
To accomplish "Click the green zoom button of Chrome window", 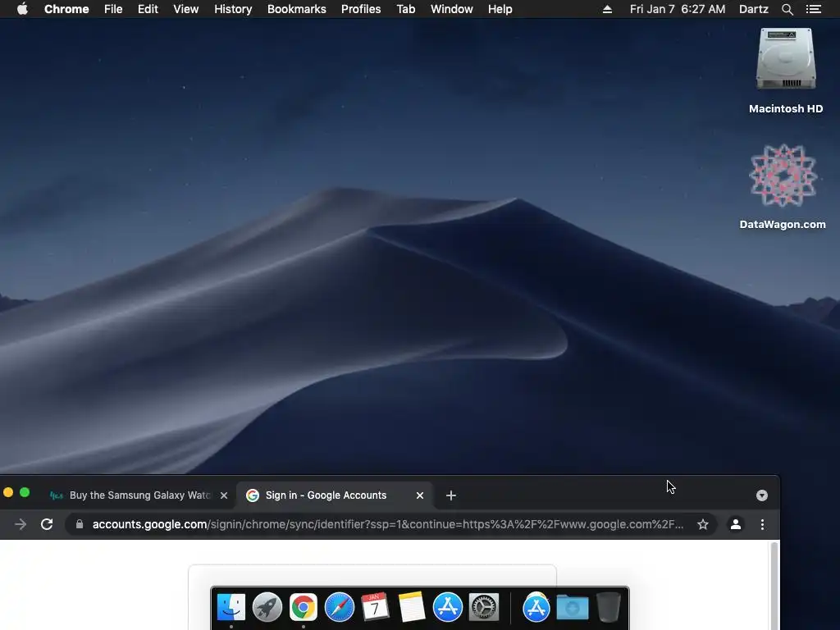I will (x=25, y=492).
